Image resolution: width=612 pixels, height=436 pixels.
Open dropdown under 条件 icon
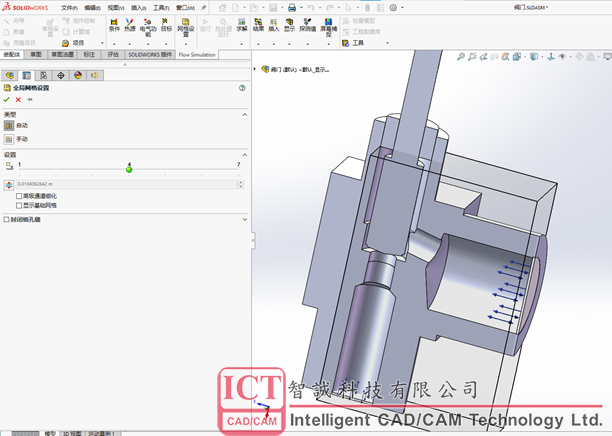tap(114, 44)
